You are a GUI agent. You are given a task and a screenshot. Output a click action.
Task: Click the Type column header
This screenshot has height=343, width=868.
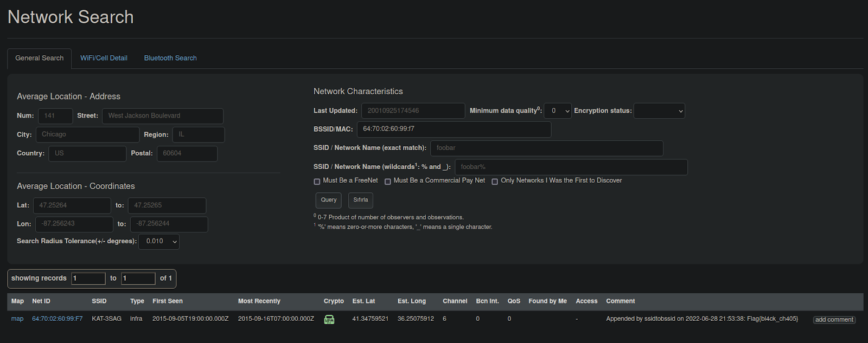137,301
